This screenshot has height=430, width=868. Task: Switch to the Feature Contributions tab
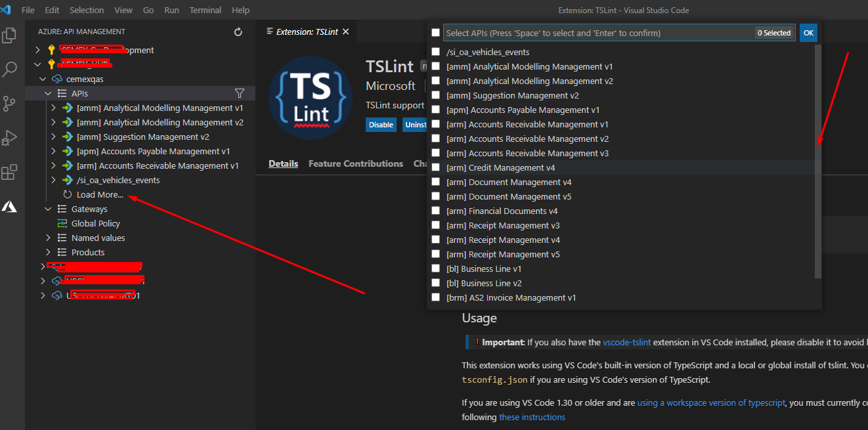[355, 163]
